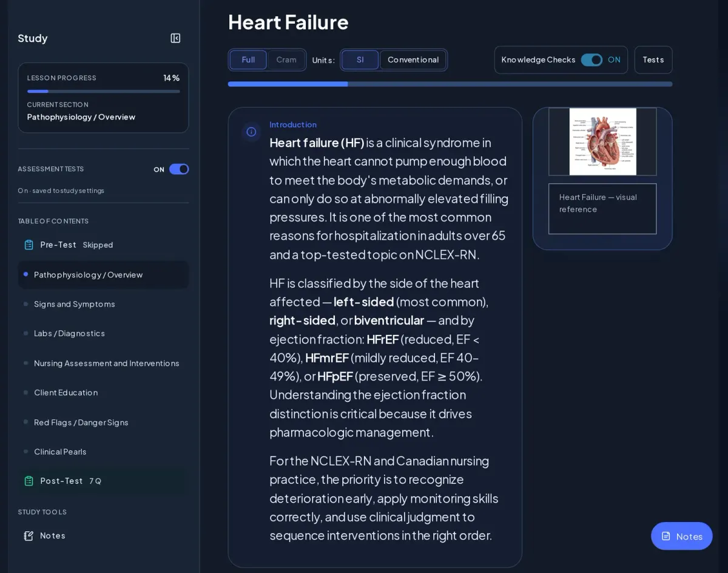Click the Post-Test clipboard icon
This screenshot has height=573, width=728.
point(29,481)
